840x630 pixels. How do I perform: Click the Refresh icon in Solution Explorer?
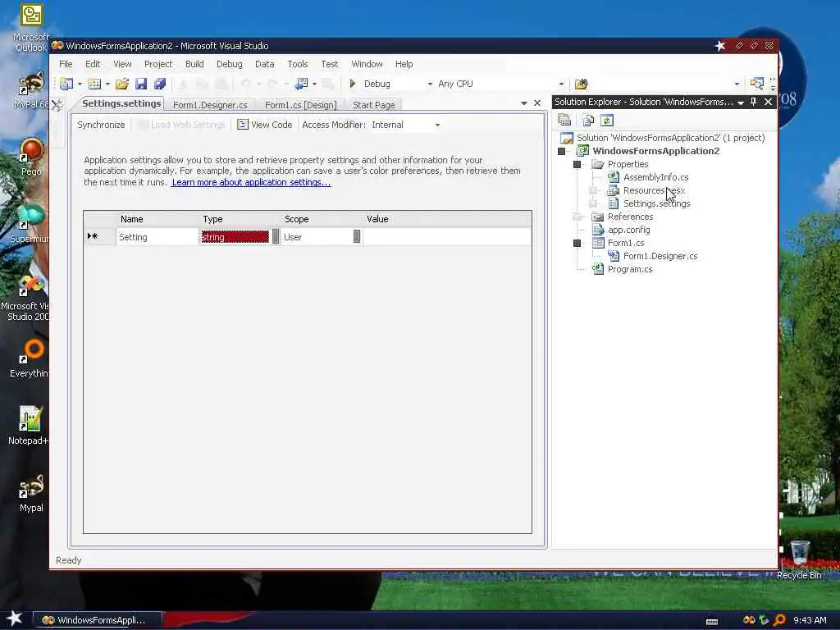coord(606,120)
